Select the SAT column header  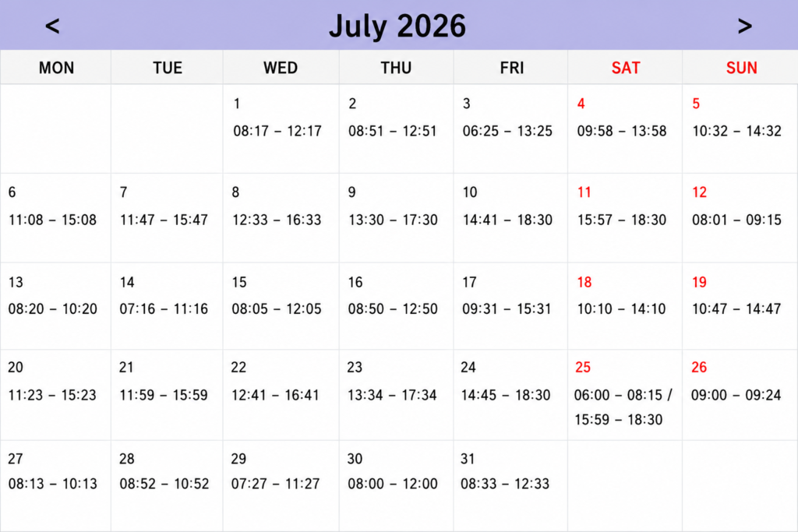tap(626, 68)
